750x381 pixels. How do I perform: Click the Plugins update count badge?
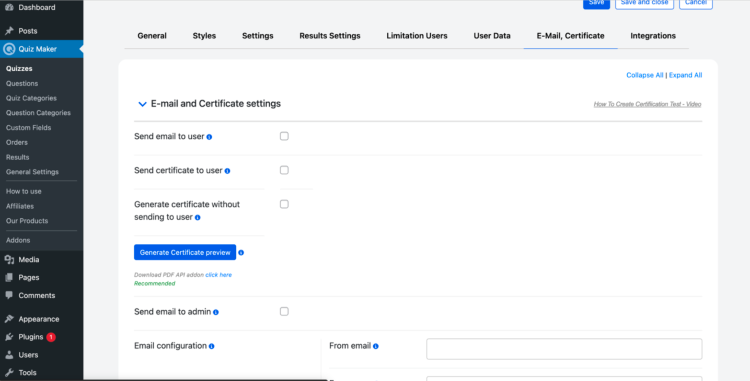pos(51,337)
